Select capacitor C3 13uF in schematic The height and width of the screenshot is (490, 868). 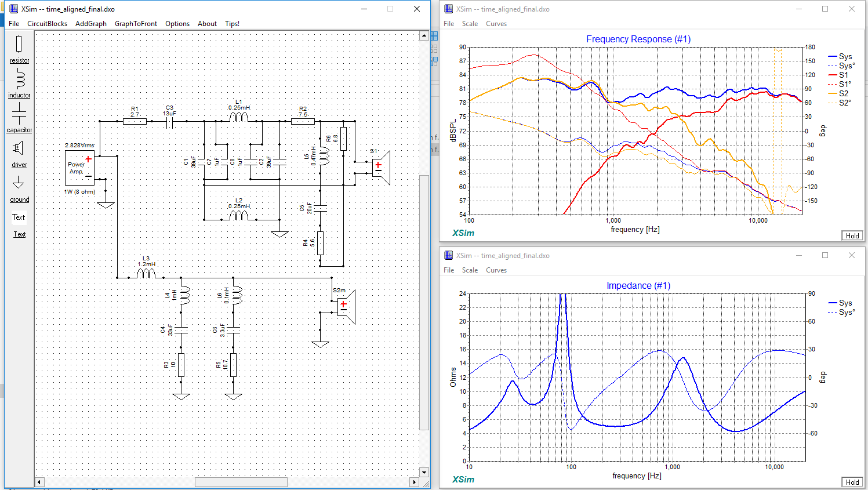169,121
